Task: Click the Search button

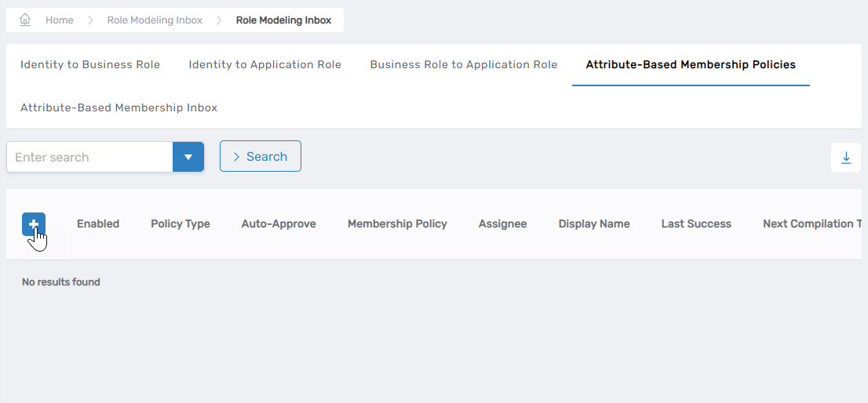Action: pyautogui.click(x=261, y=157)
